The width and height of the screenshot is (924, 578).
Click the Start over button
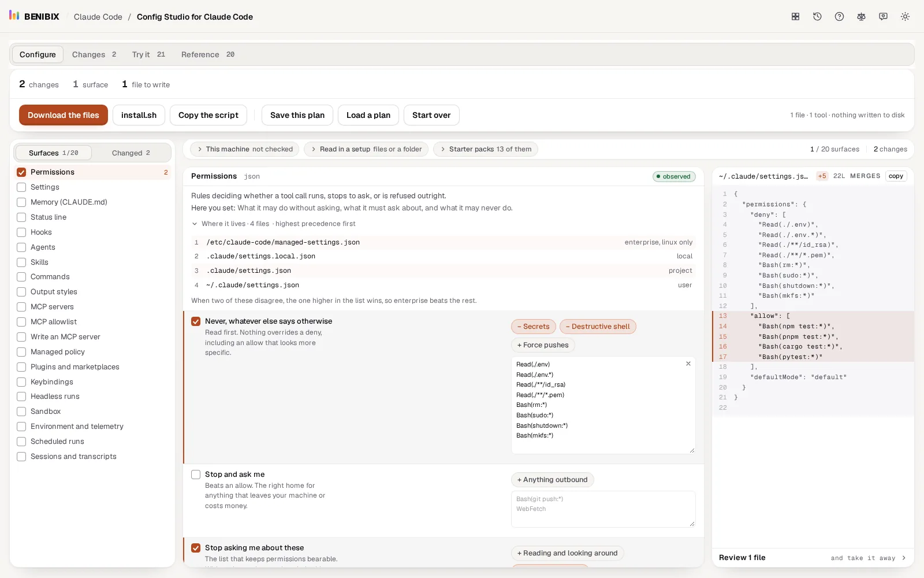click(431, 115)
